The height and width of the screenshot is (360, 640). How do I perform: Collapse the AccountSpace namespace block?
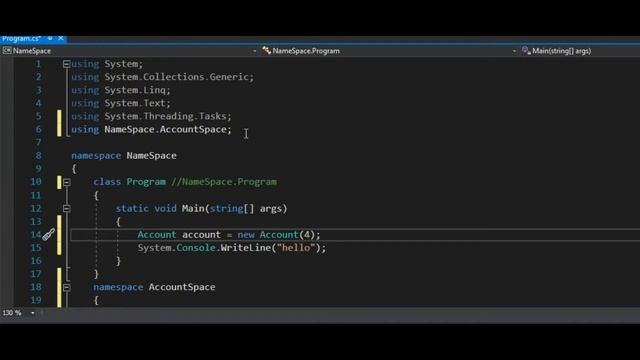click(67, 287)
